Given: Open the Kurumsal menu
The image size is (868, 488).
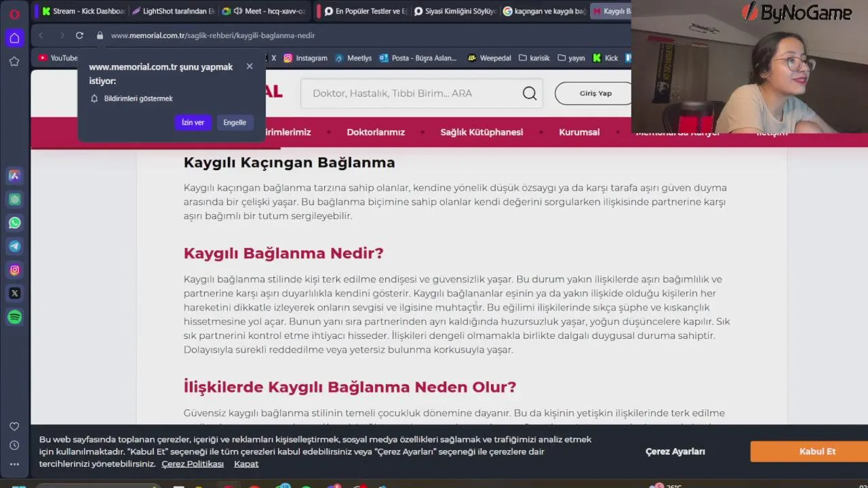Looking at the screenshot, I should [x=579, y=132].
